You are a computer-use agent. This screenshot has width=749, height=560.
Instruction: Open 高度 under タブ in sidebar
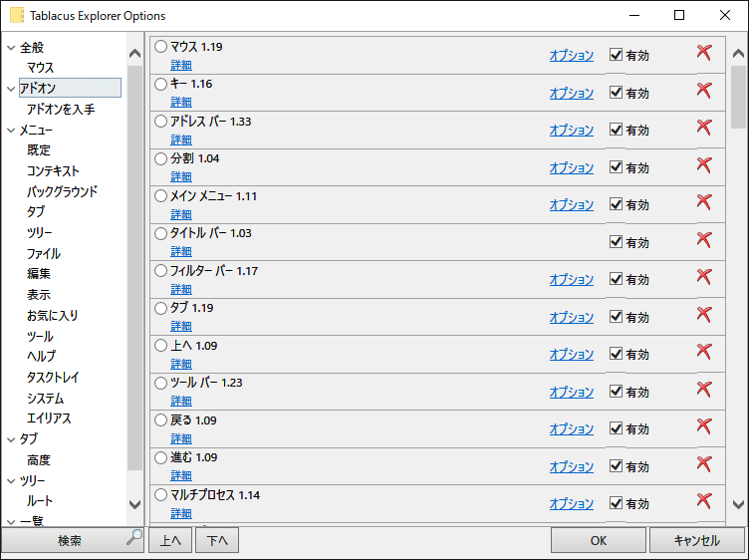39,460
